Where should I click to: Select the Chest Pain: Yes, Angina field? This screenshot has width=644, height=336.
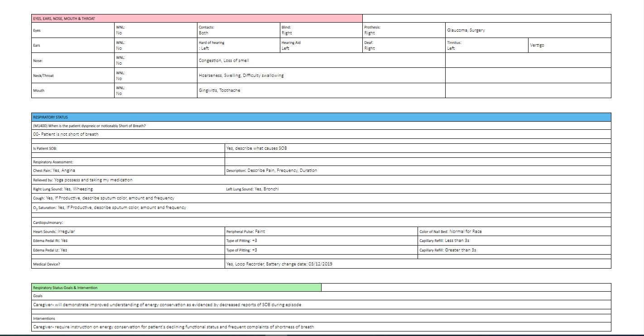click(x=54, y=170)
